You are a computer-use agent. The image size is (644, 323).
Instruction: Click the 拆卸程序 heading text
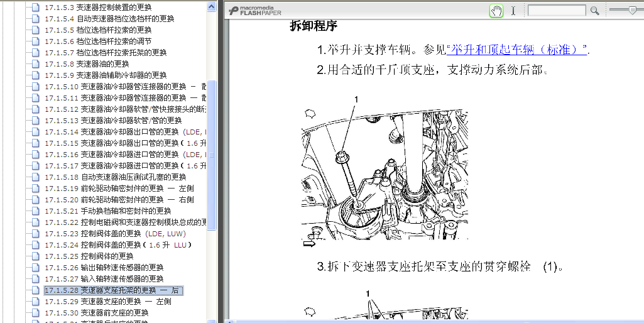point(314,26)
